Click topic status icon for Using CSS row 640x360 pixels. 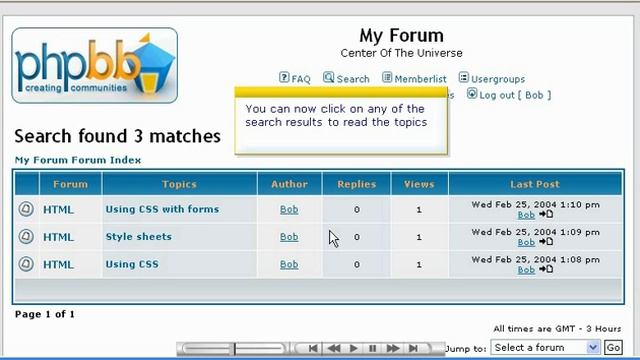tap(26, 264)
